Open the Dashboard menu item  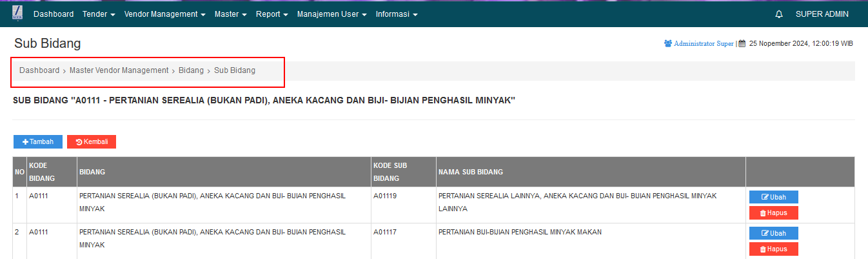click(x=54, y=14)
